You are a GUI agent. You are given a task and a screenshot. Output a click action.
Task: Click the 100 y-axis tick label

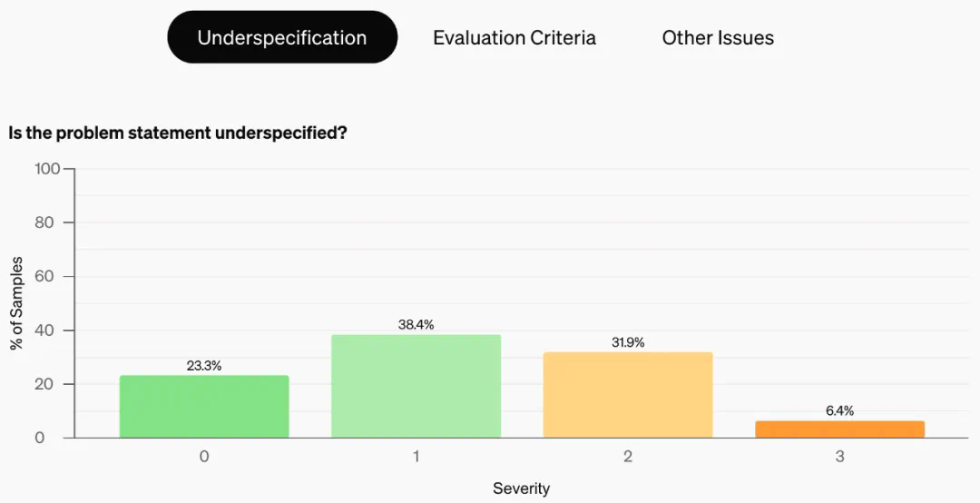47,169
